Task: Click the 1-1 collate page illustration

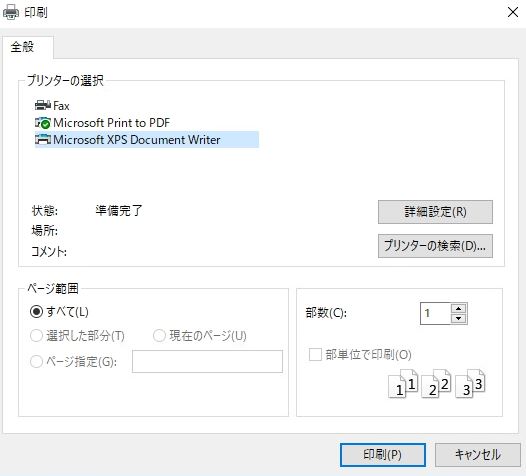Action: point(403,383)
